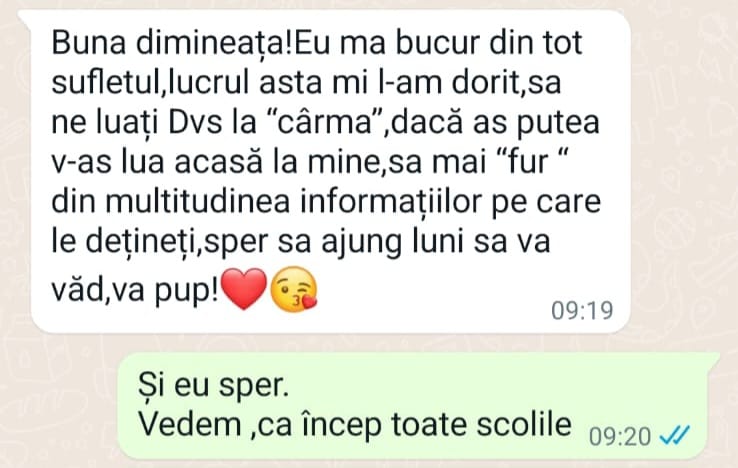738x468 pixels.
Task: Select the 09:19 timestamp
Action: click(x=582, y=311)
